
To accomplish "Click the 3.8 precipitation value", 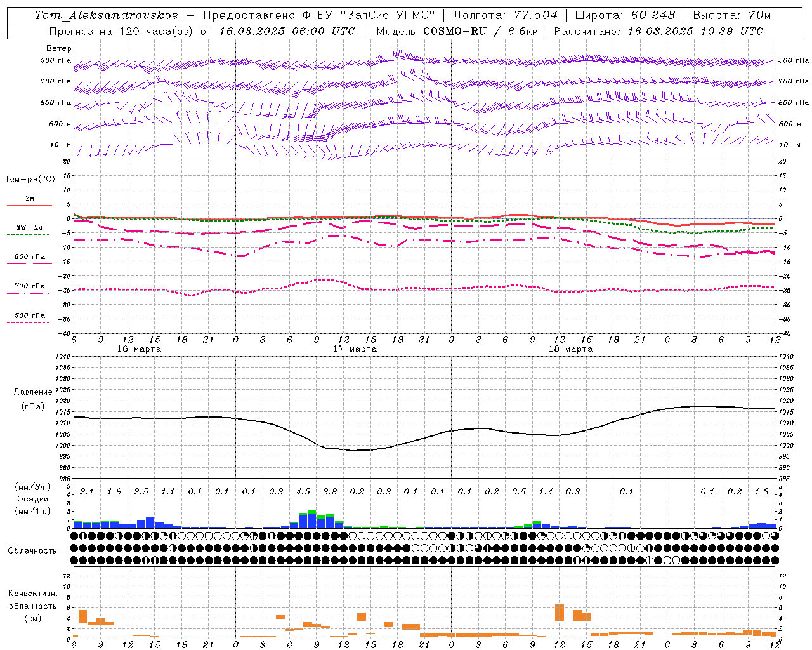I will (x=330, y=491).
